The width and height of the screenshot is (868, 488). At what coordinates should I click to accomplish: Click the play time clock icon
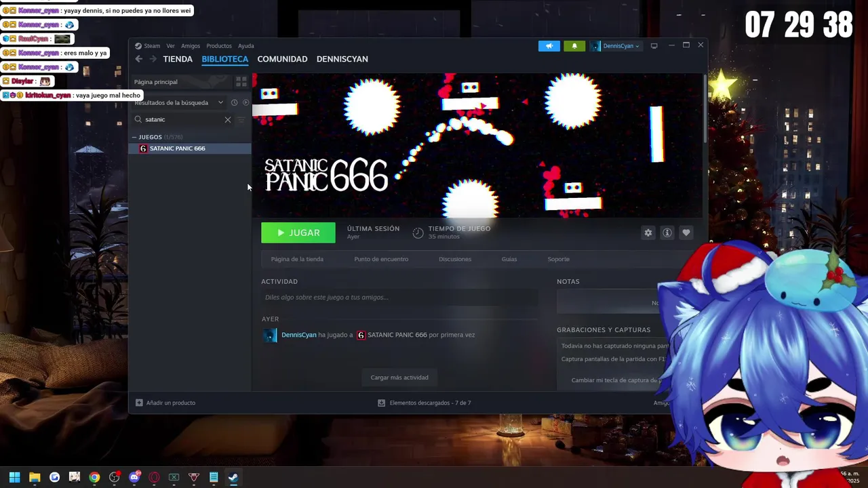(418, 232)
